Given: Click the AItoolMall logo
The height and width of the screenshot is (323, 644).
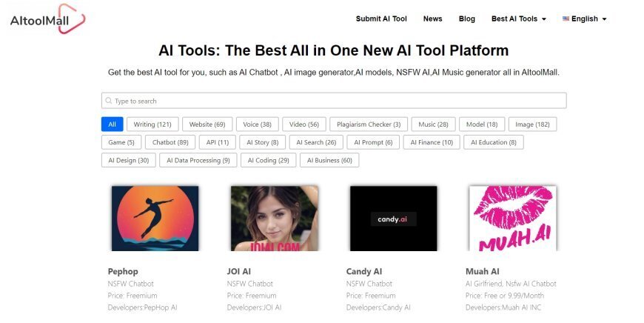Looking at the screenshot, I should tap(47, 19).
